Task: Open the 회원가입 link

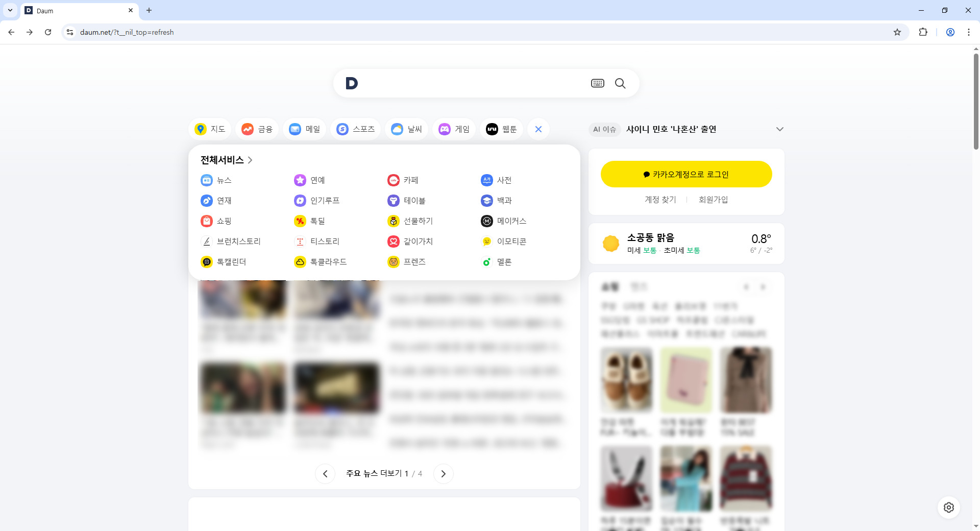Action: point(714,200)
